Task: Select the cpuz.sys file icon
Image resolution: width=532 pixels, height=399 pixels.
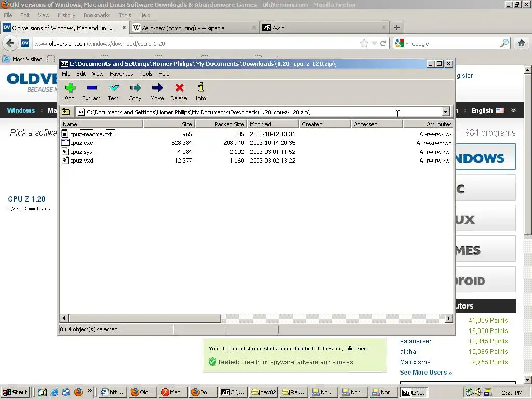Action: [65, 151]
